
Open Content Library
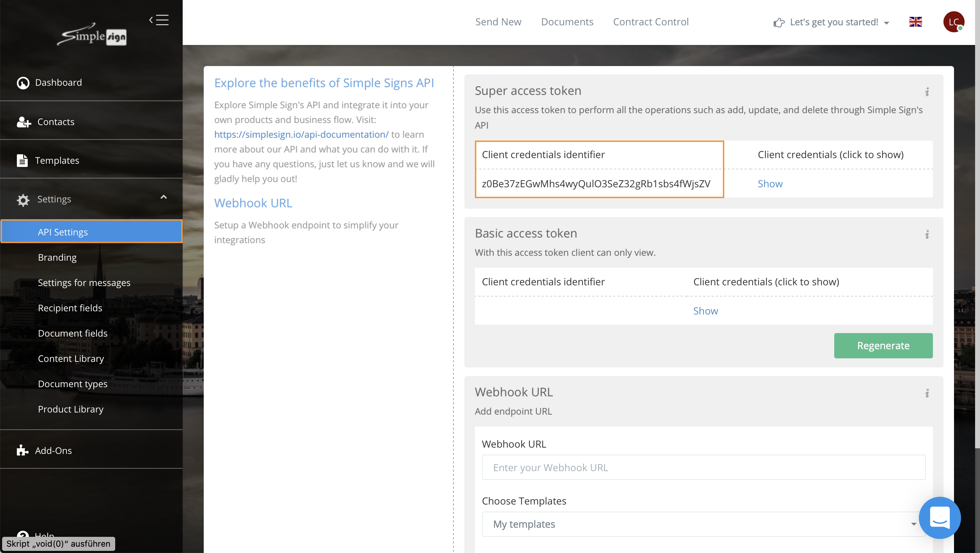(x=71, y=358)
